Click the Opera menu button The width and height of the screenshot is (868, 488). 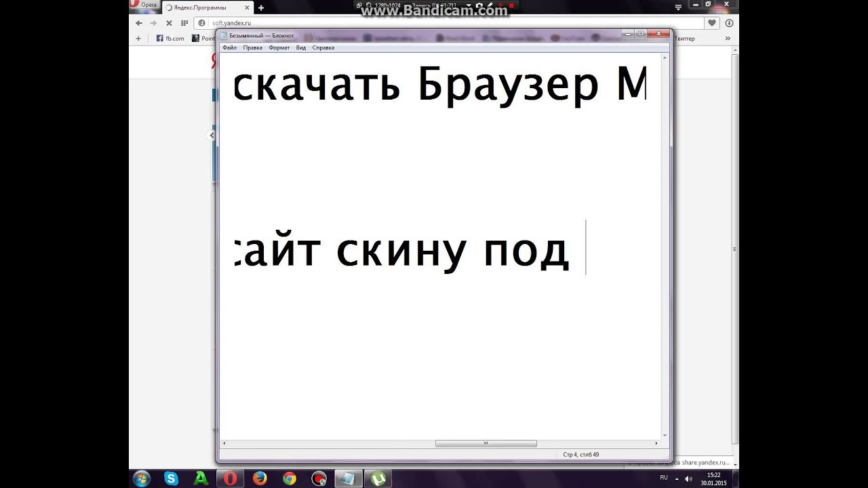pos(144,5)
